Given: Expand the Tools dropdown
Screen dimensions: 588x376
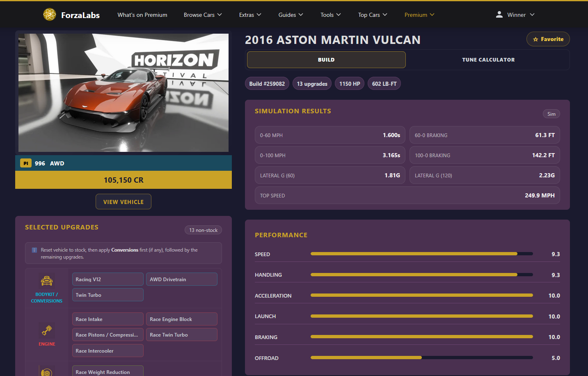Looking at the screenshot, I should 330,15.
